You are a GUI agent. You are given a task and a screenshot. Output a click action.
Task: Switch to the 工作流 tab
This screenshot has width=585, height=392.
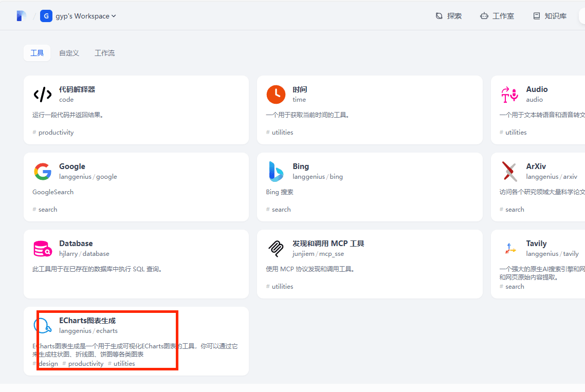tap(104, 53)
